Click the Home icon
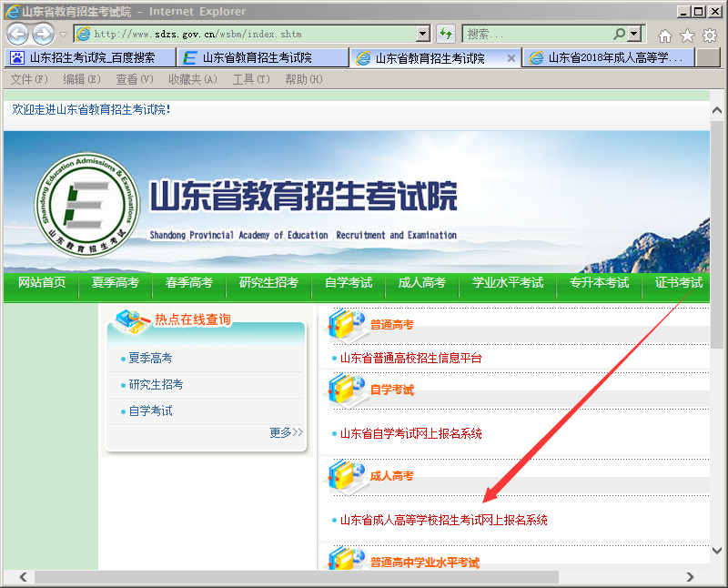This screenshot has width=728, height=588. pyautogui.click(x=665, y=35)
